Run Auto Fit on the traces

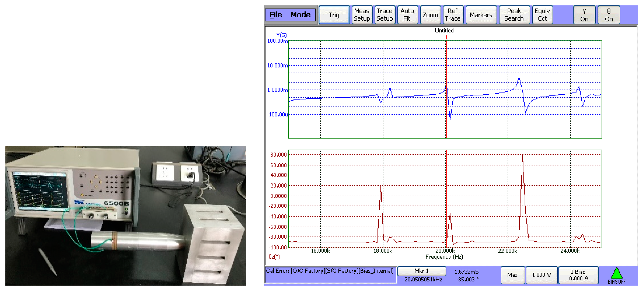(407, 15)
